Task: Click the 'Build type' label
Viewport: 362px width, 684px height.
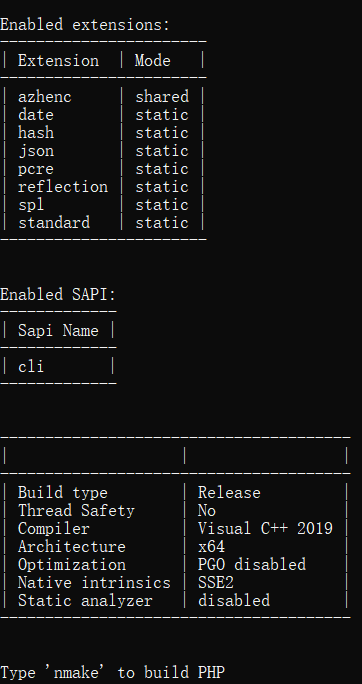Action: [x=63, y=492]
